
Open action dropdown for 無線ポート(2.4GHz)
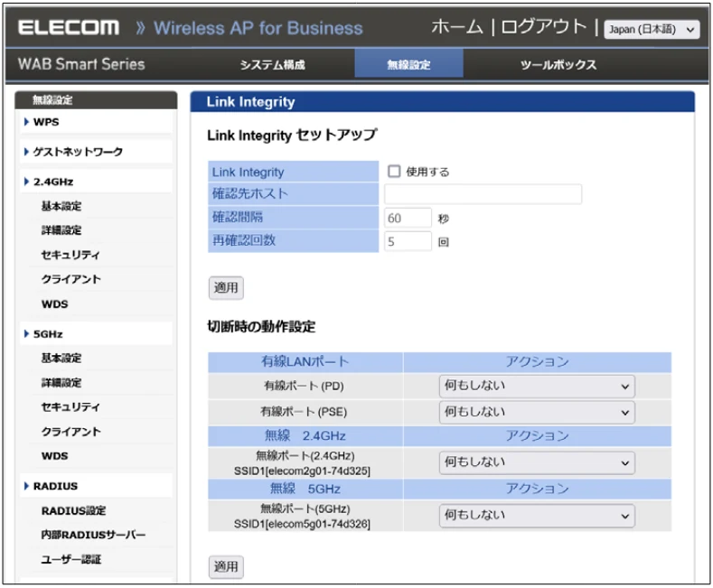[x=537, y=462]
